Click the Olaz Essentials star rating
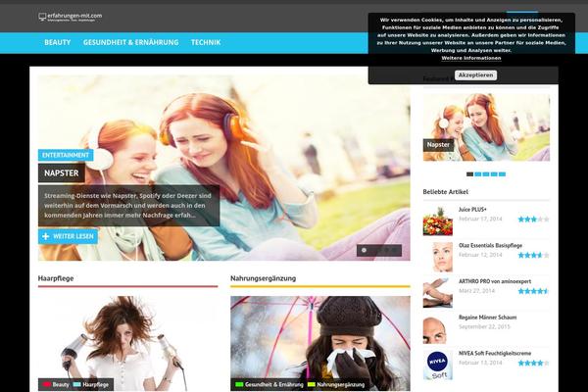Viewport: 588px width, 392px height. pos(534,256)
